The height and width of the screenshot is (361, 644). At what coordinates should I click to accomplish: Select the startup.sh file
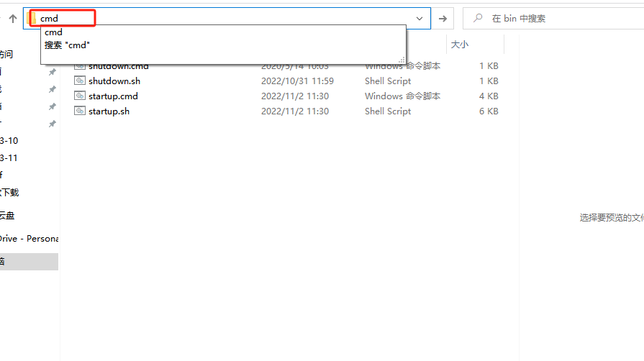click(x=109, y=111)
